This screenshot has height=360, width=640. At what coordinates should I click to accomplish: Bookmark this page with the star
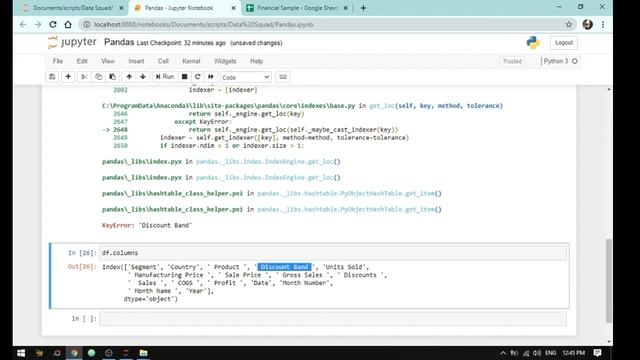point(569,24)
